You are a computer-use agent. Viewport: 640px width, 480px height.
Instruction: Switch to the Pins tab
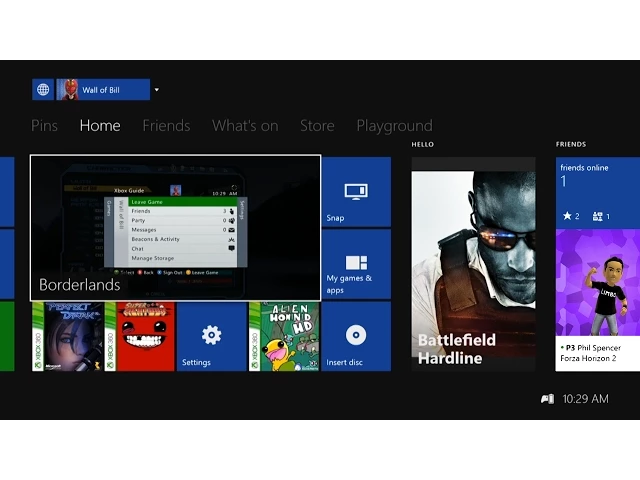coord(44,125)
